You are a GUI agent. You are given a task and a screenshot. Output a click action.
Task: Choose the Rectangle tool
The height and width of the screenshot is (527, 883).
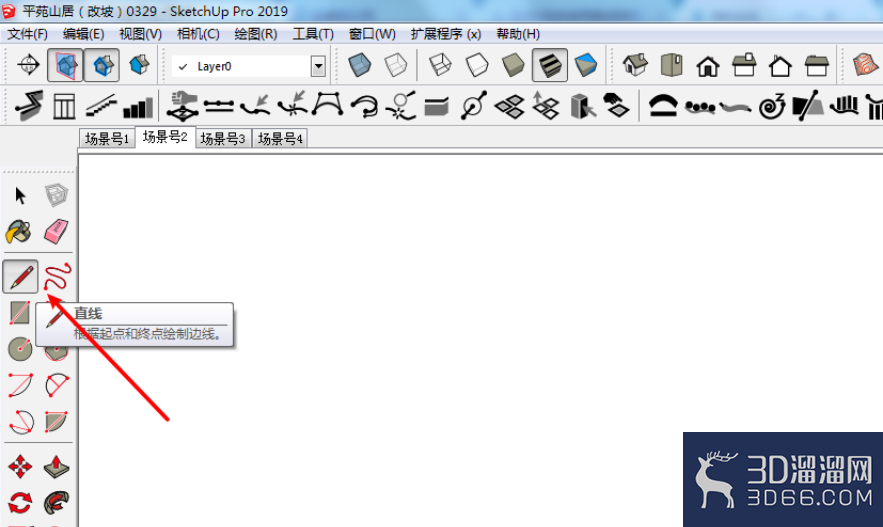coord(20,312)
